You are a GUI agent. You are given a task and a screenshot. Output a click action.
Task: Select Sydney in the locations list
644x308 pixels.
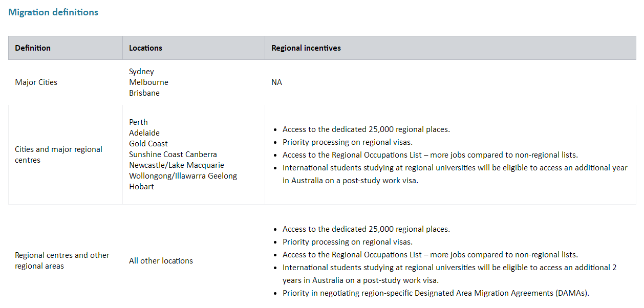[141, 72]
